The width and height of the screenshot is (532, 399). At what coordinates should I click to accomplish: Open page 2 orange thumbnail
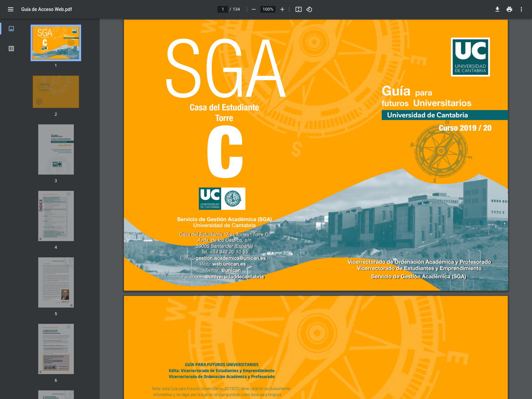(56, 92)
